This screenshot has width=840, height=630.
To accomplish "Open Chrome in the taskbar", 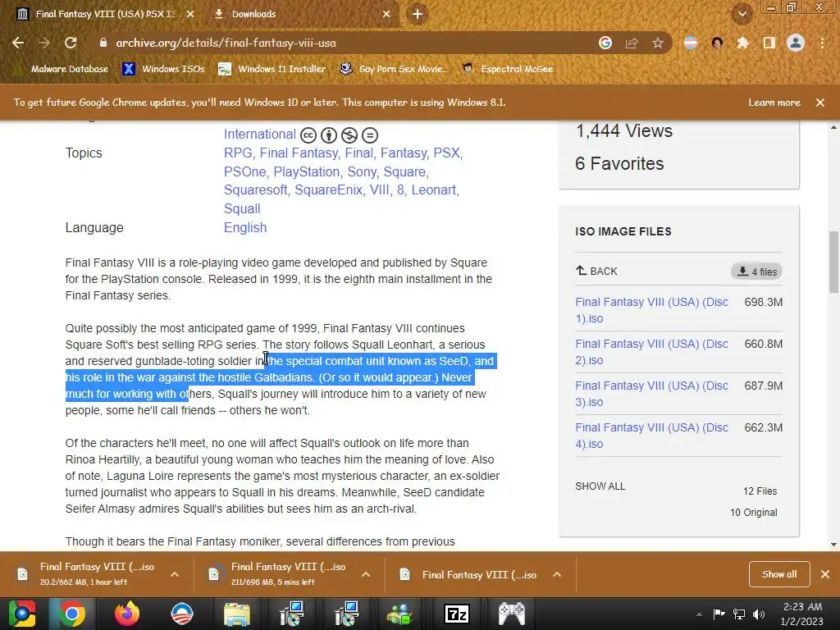I will point(72,614).
